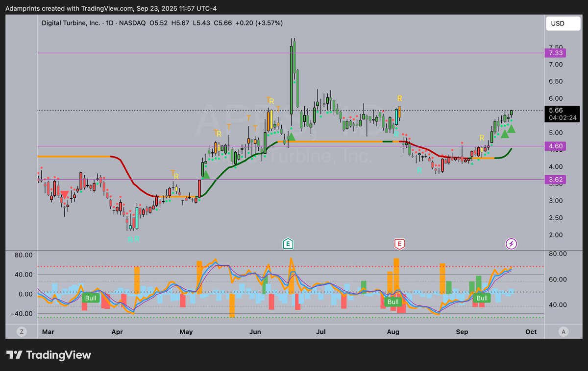Click the May label on time axis
This screenshot has width=588, height=371.
(186, 331)
